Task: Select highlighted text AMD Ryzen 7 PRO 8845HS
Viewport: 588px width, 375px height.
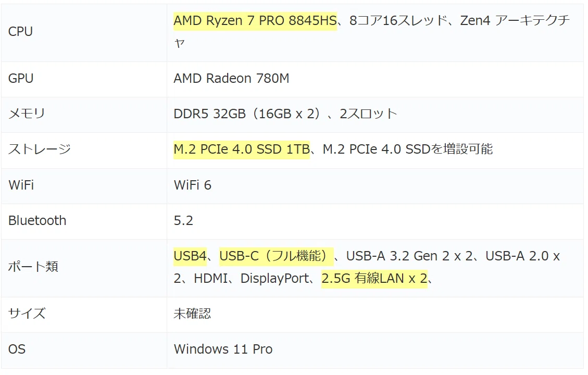Action: [x=255, y=20]
